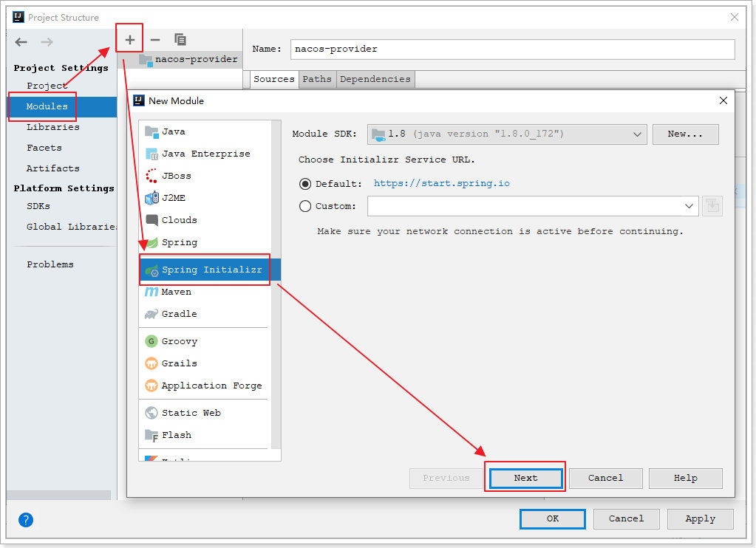Open Libraries settings section
756x548 pixels.
point(53,127)
